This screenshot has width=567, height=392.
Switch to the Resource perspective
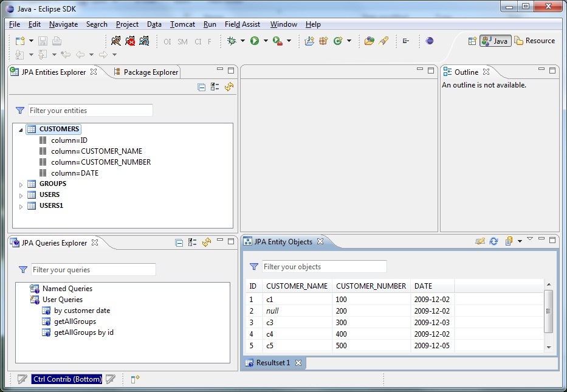[534, 41]
